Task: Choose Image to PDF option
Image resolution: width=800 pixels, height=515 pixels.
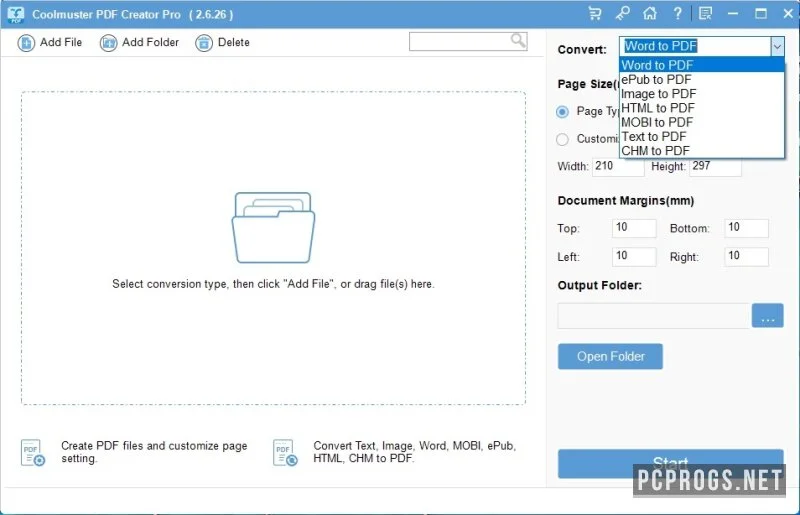Action: coord(702,94)
